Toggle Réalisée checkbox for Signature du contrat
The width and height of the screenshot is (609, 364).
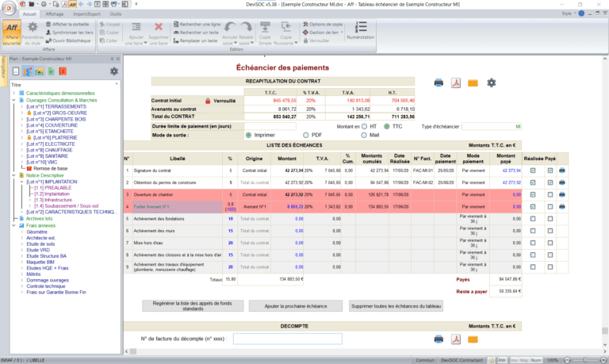tap(533, 171)
